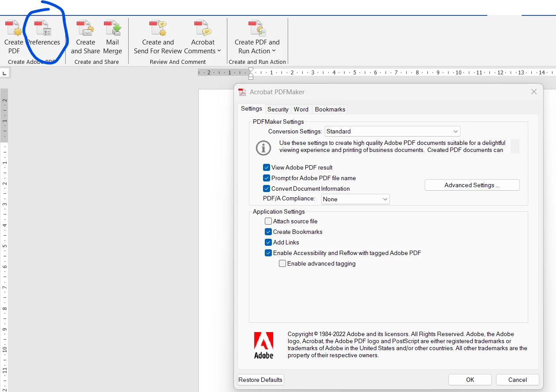
Task: Toggle Enable Accessibility and Reflow checkbox
Action: [268, 253]
